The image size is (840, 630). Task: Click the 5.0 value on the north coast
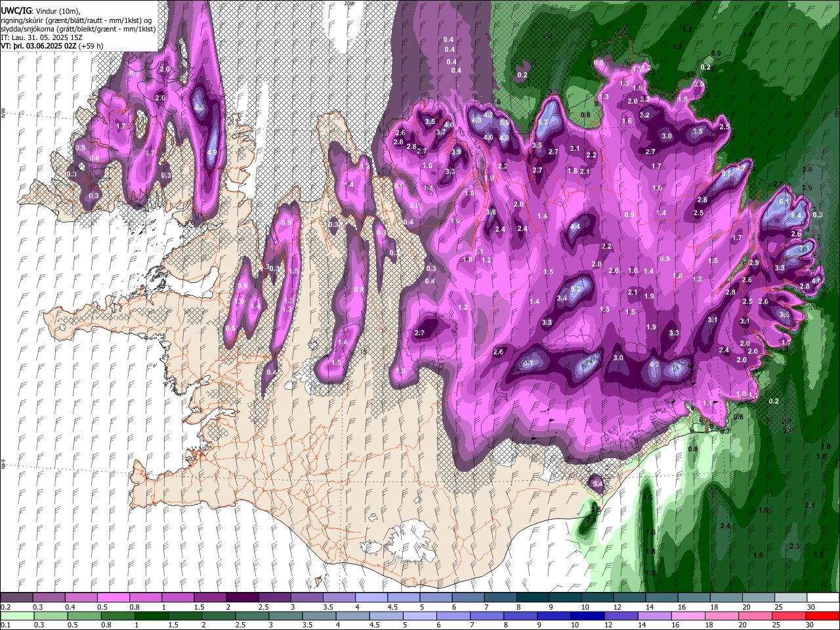[505, 122]
